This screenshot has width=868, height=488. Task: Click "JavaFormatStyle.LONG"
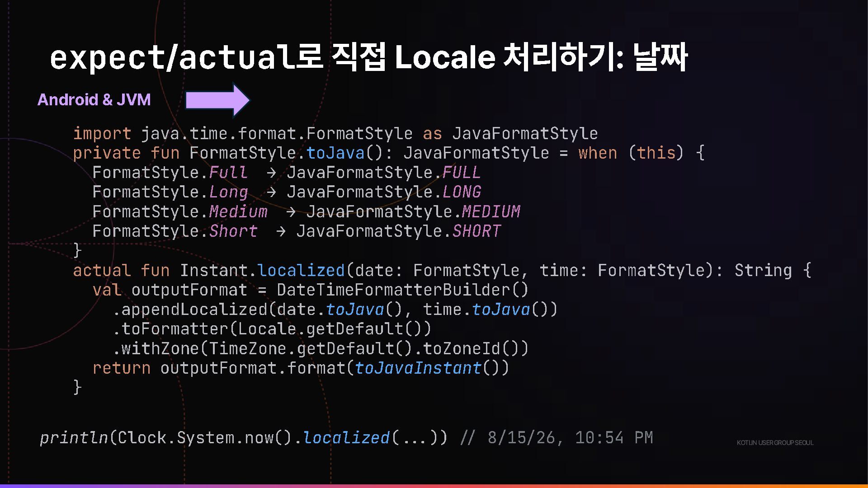(384, 192)
